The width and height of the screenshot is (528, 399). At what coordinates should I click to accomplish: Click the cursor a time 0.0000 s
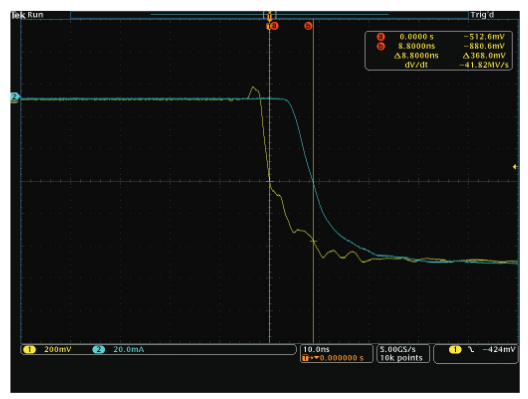tap(416, 37)
